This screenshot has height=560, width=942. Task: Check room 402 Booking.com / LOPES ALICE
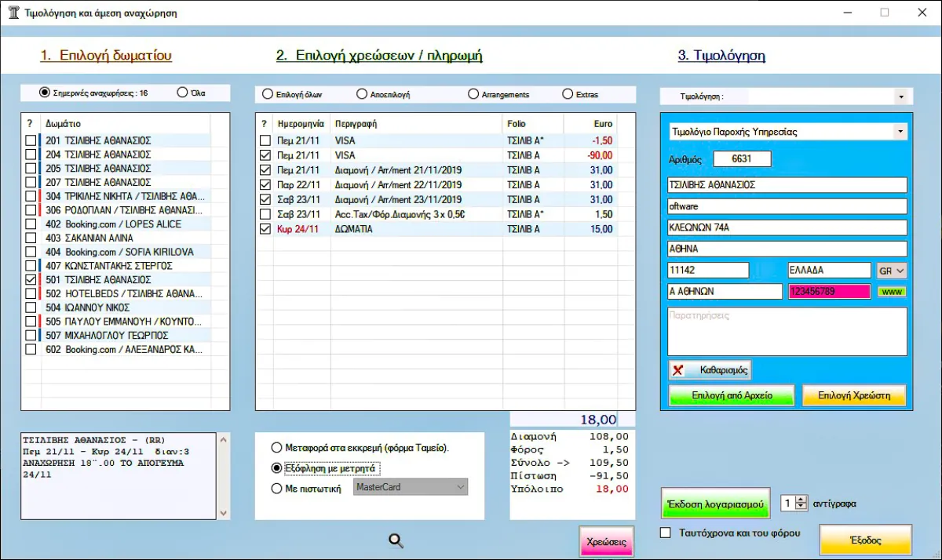(31, 224)
